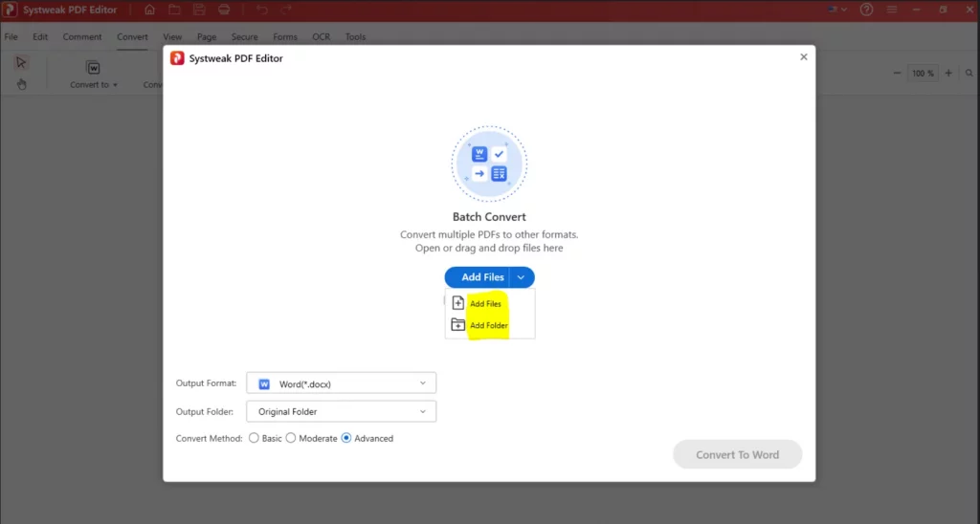Minimize the Systweak PDF Editor window
The image size is (980, 524).
(917, 10)
